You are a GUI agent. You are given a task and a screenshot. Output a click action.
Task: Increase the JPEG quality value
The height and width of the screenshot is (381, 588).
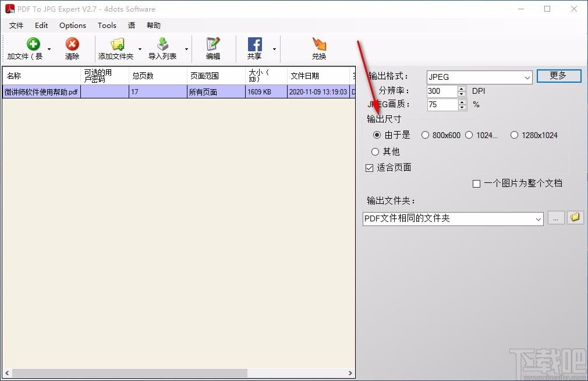point(462,102)
